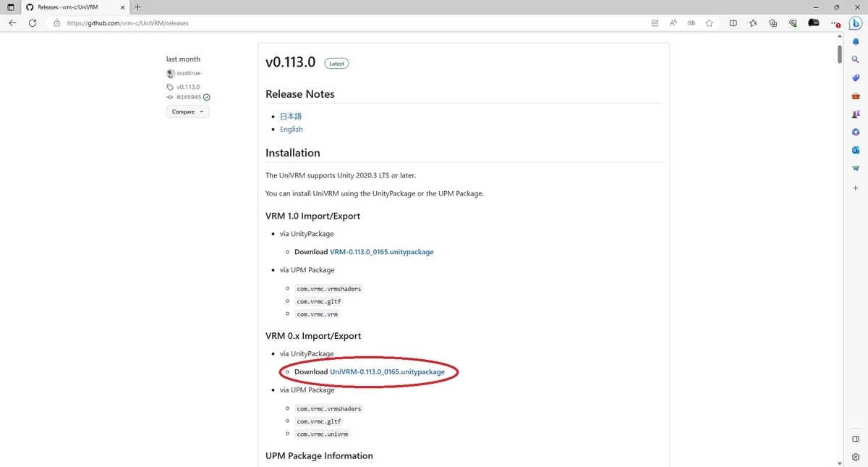The width and height of the screenshot is (868, 467).
Task: Download VRM-0.113.0_0165.unitypackage
Action: 382,252
